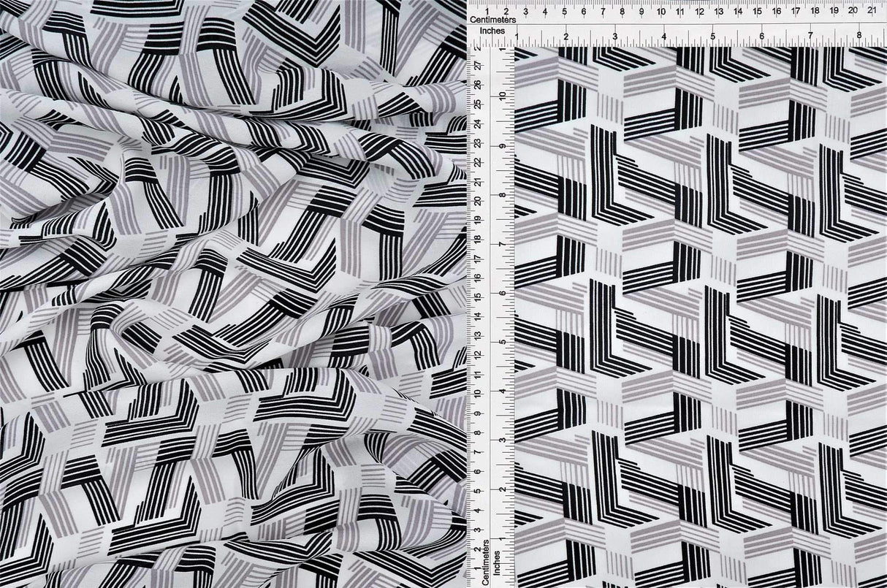This screenshot has width=887, height=588.
Task: Click the 8 inch mark on the horizontal ruler
Action: [859, 35]
